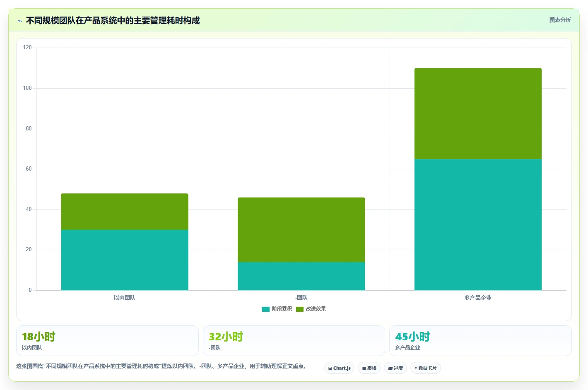Click the chart title 不同规模团队在产品系统中的主要管理耗时构成
588x390 pixels.
pos(113,21)
